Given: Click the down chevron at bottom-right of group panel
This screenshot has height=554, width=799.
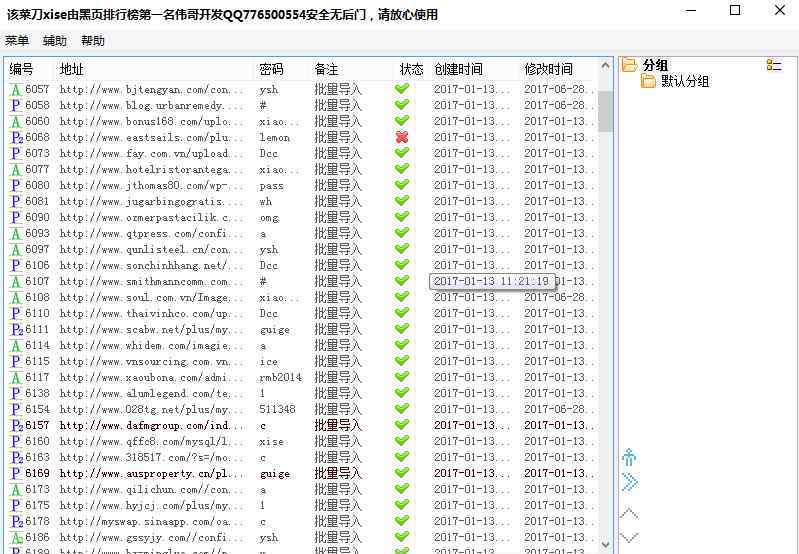Looking at the screenshot, I should 629,537.
